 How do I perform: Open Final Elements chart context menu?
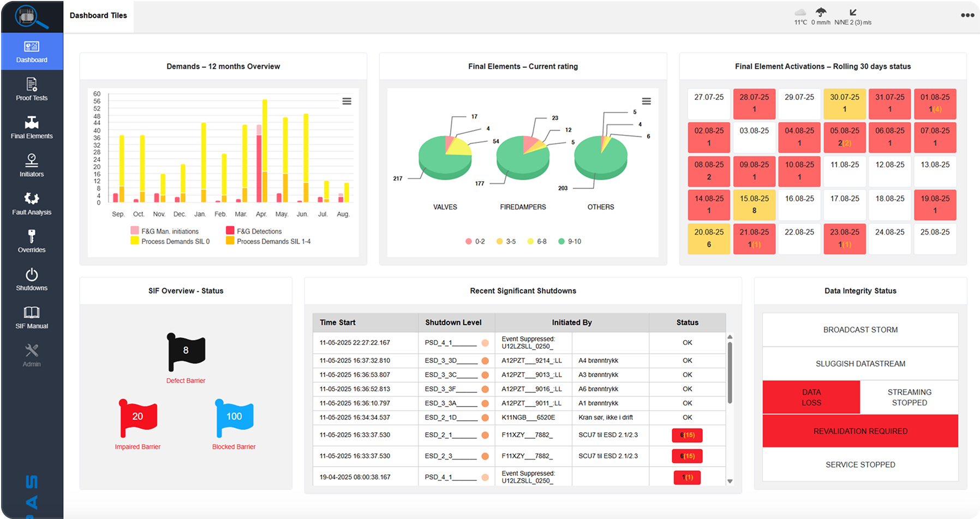click(646, 102)
